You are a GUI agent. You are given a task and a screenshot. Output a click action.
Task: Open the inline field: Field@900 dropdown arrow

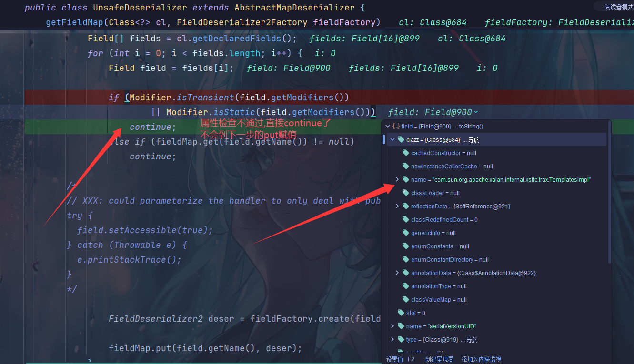[x=476, y=112]
